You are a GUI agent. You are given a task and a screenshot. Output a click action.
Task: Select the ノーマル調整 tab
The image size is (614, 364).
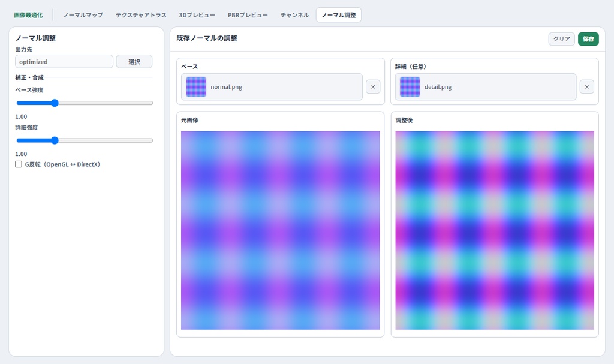tap(339, 15)
